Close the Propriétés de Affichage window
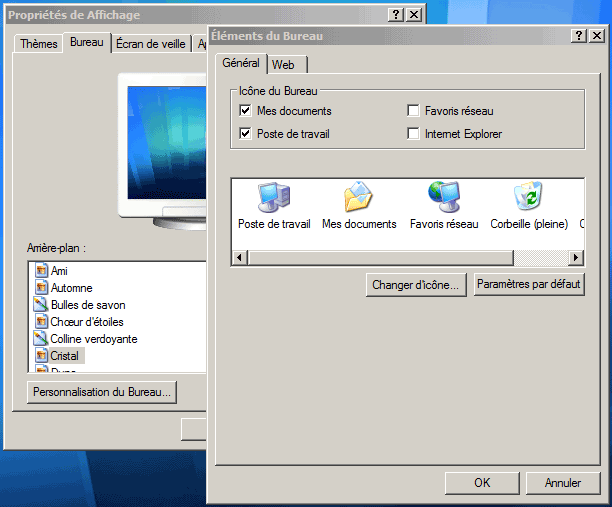This screenshot has height=507, width=612. tap(414, 15)
